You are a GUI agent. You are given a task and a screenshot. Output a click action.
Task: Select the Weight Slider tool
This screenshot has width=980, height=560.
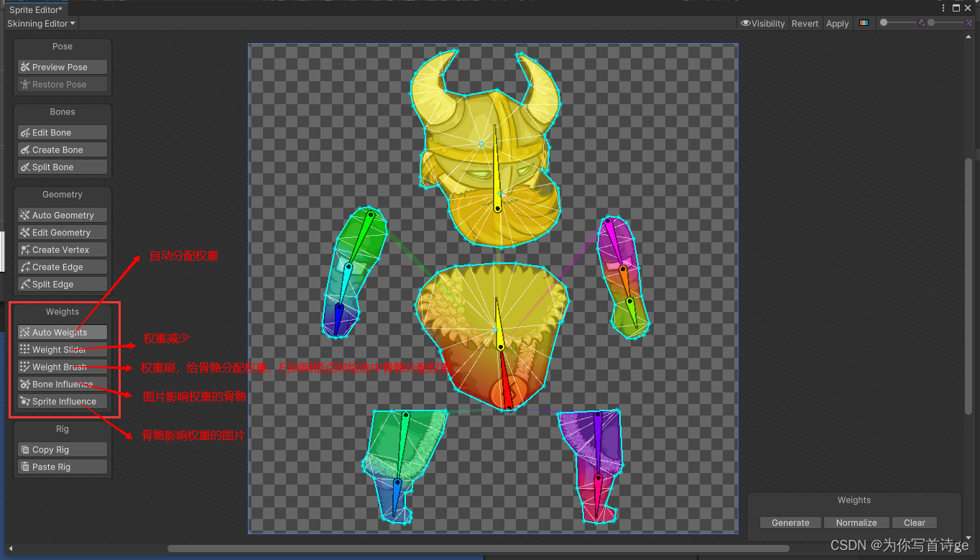pyautogui.click(x=63, y=349)
